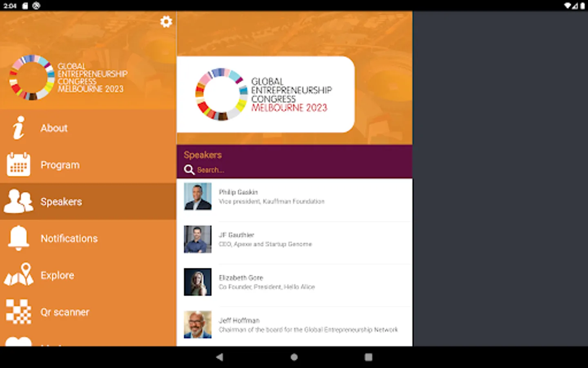Select speaker name Jeff Hoffman
This screenshot has height=368, width=588.
click(x=239, y=320)
